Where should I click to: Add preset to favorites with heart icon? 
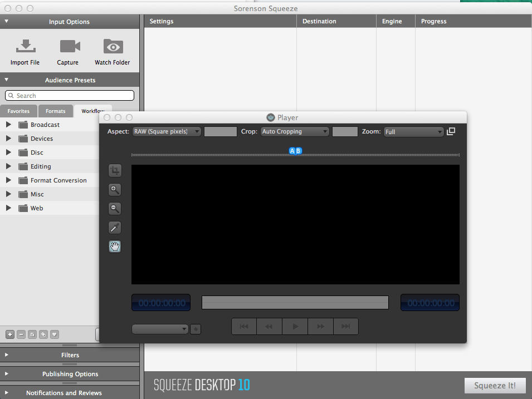click(x=55, y=334)
